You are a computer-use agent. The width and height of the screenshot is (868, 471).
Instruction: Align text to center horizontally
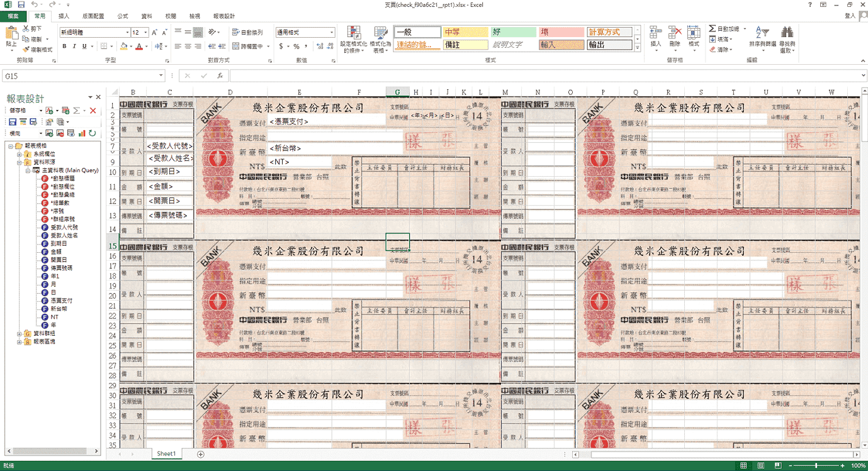188,46
